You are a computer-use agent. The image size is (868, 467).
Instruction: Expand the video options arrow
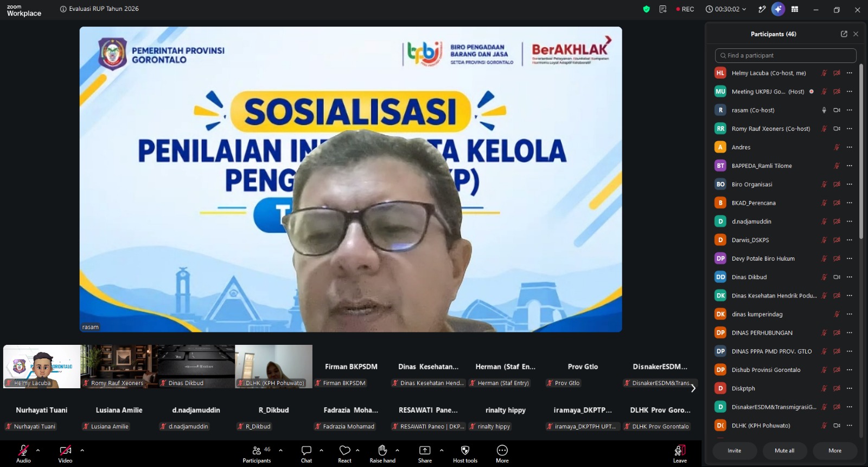[82, 450]
